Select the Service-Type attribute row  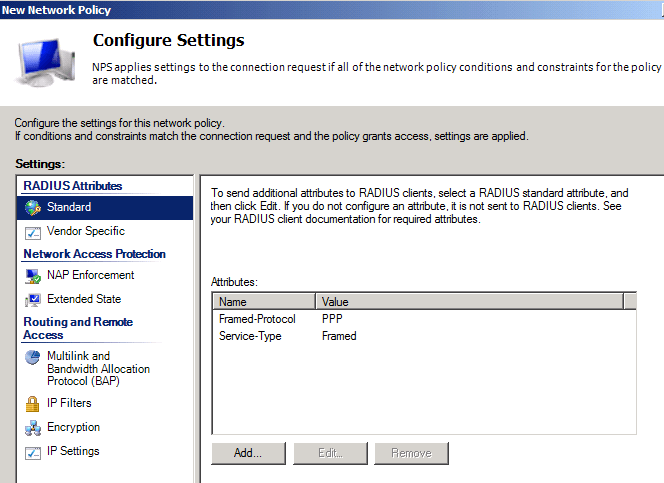[x=250, y=336]
